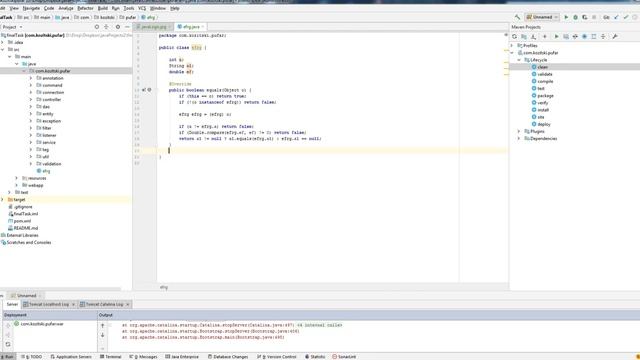The image size is (640, 360).
Task: Expand the target folder
Action: click(x=2, y=200)
